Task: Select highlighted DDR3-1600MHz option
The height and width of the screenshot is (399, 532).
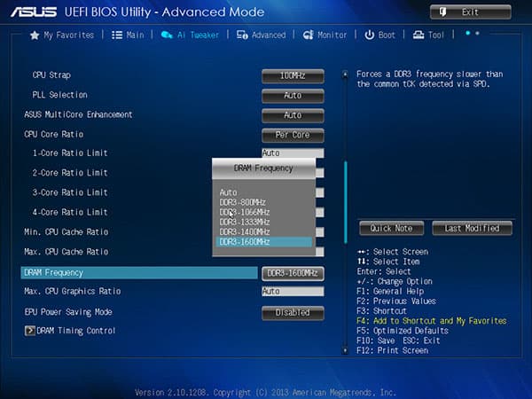Action: tap(264, 242)
